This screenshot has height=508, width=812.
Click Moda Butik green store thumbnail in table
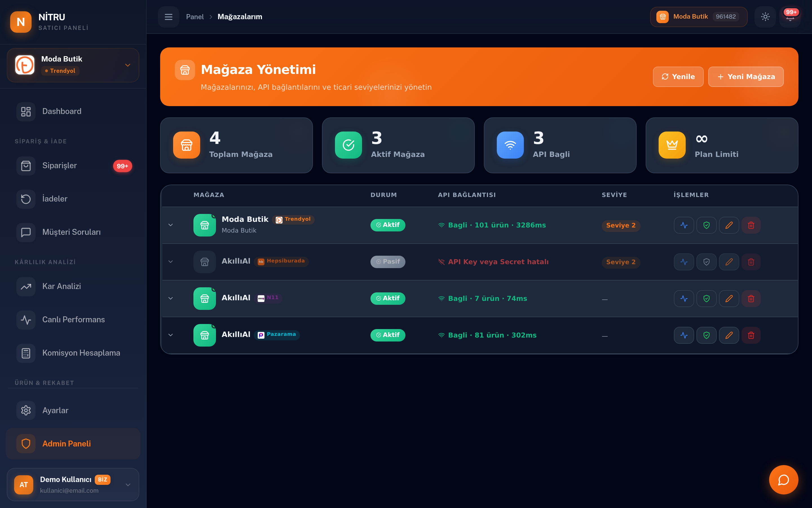tap(205, 225)
